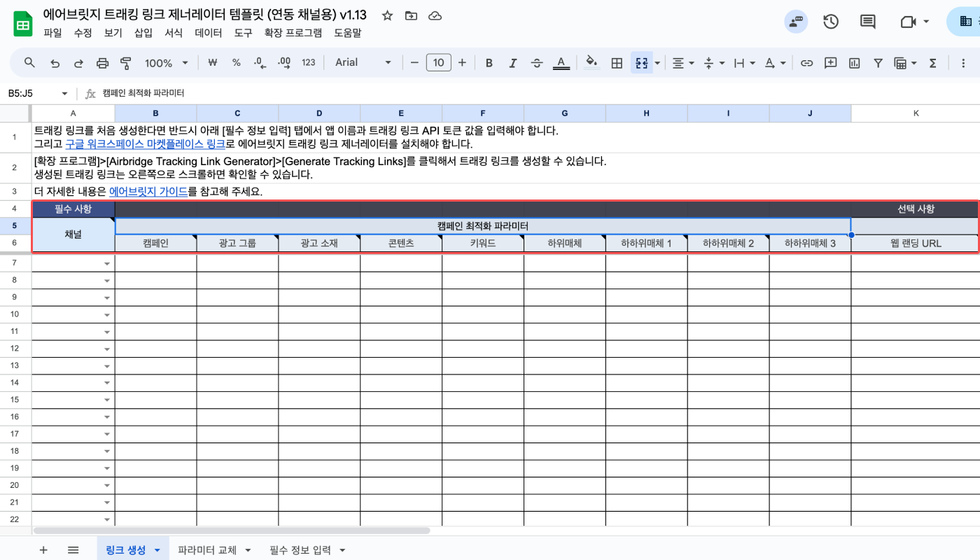Decrease font size with minus button
This screenshot has height=560, width=980.
pos(414,63)
